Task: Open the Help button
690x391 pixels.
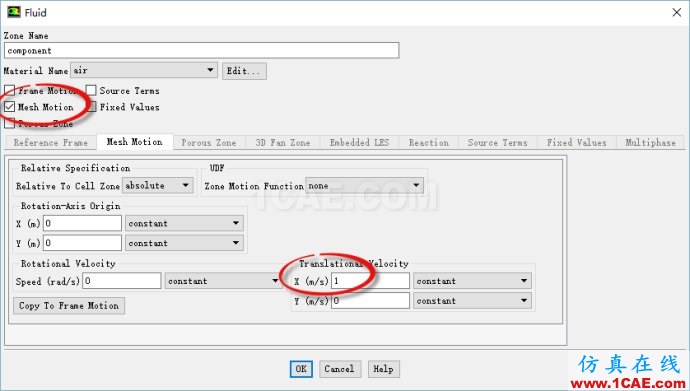Action: [383, 369]
